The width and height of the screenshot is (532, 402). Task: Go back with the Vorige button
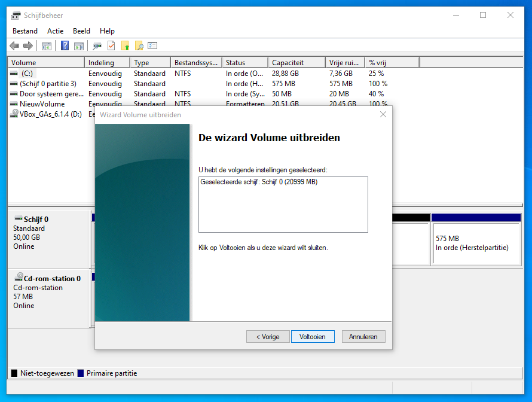click(268, 337)
